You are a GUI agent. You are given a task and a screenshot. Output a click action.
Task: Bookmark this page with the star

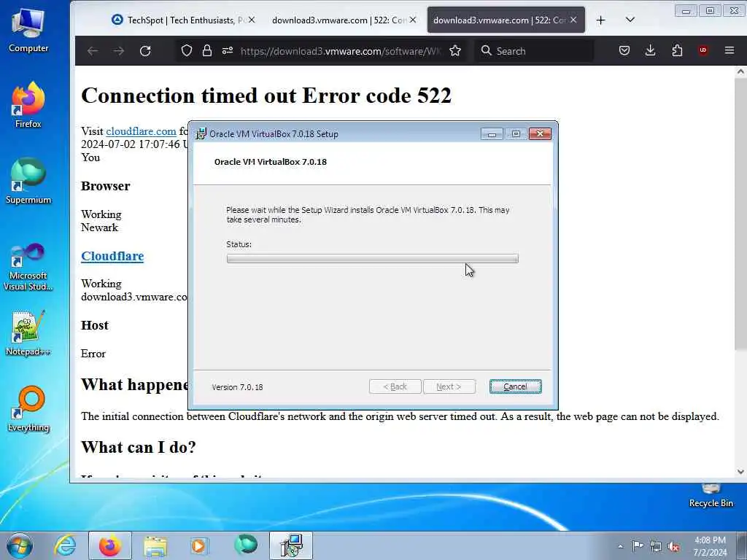(x=455, y=50)
